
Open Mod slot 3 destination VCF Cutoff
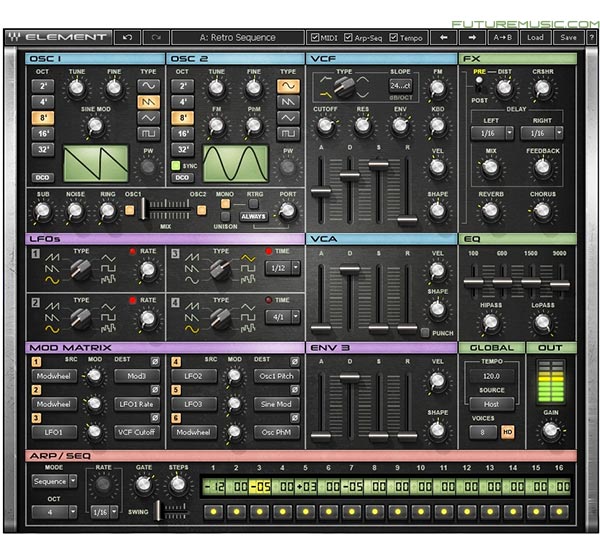click(x=137, y=432)
